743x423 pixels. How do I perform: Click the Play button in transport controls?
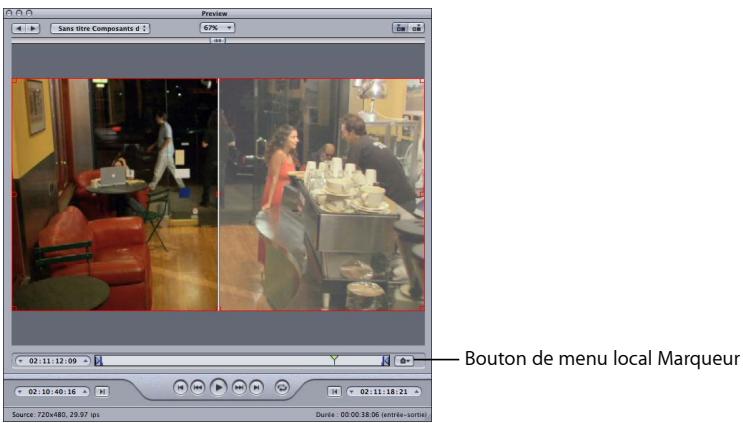pyautogui.click(x=217, y=384)
